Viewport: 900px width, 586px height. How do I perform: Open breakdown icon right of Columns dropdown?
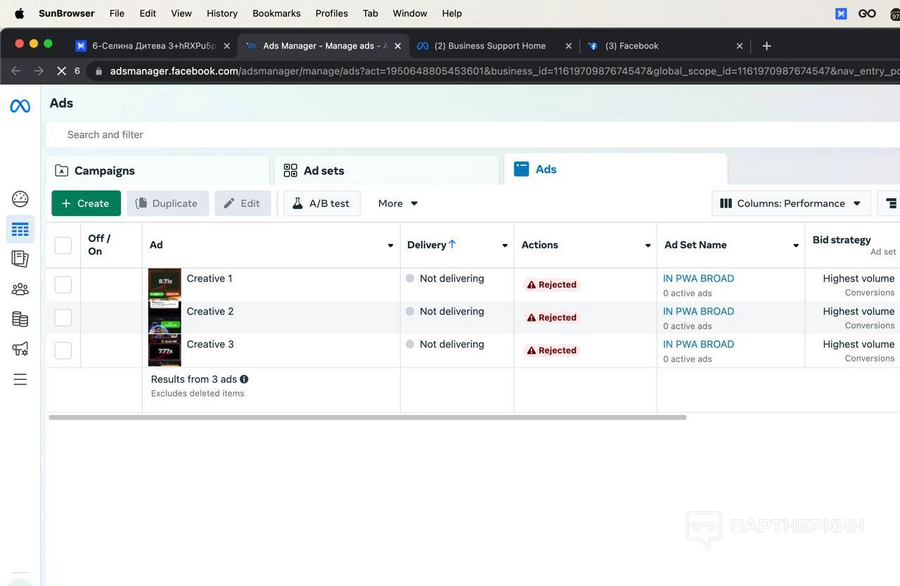point(890,203)
